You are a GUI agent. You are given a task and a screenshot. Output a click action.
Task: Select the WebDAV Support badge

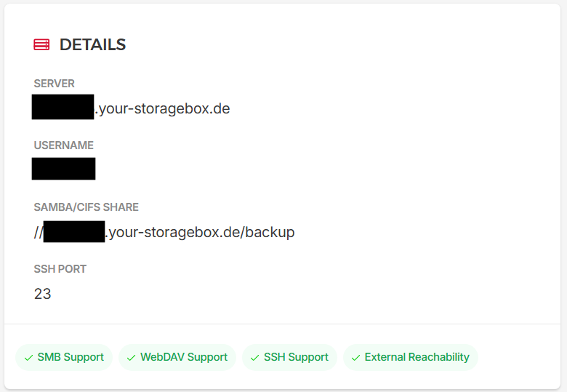(177, 357)
